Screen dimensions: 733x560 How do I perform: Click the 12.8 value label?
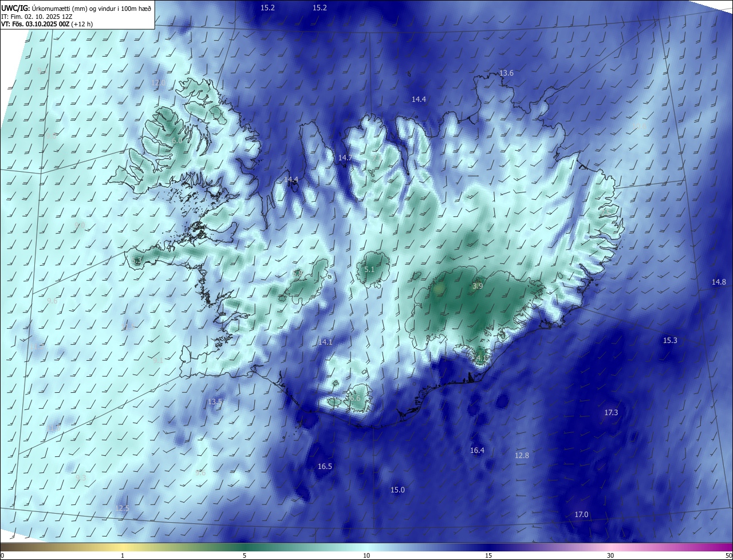(522, 455)
